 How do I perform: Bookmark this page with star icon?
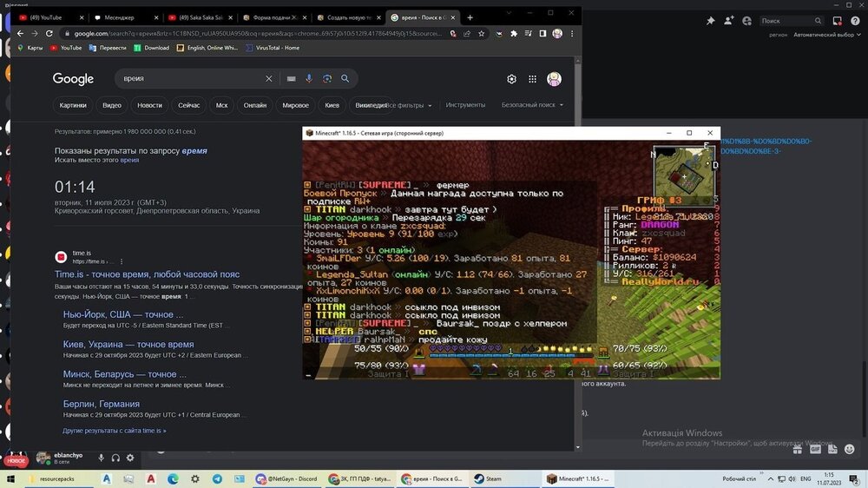481,34
